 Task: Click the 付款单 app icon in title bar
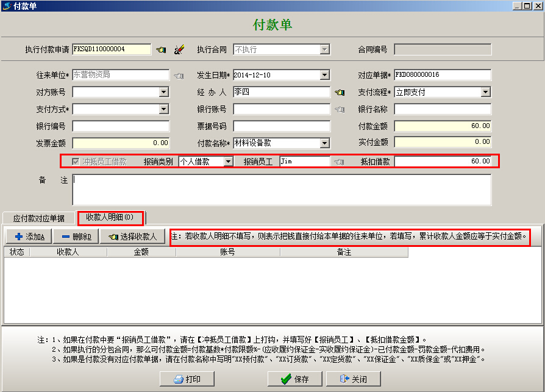tap(6, 6)
